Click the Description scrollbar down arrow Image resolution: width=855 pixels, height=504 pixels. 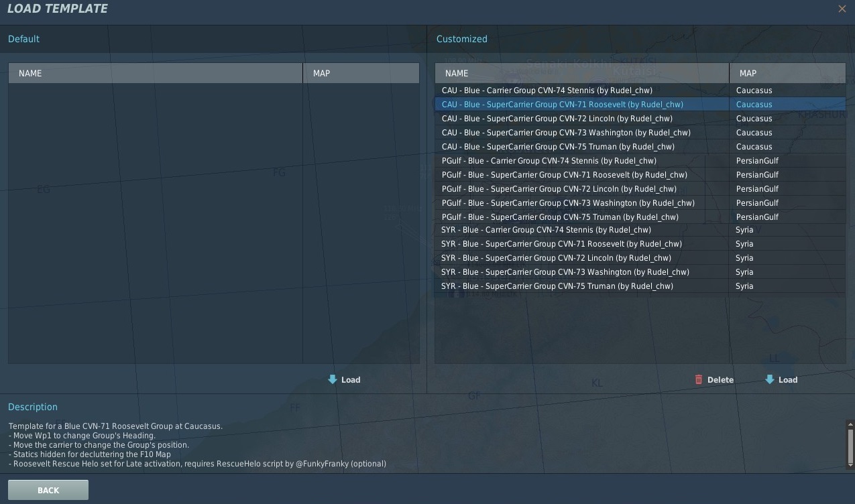(850, 464)
